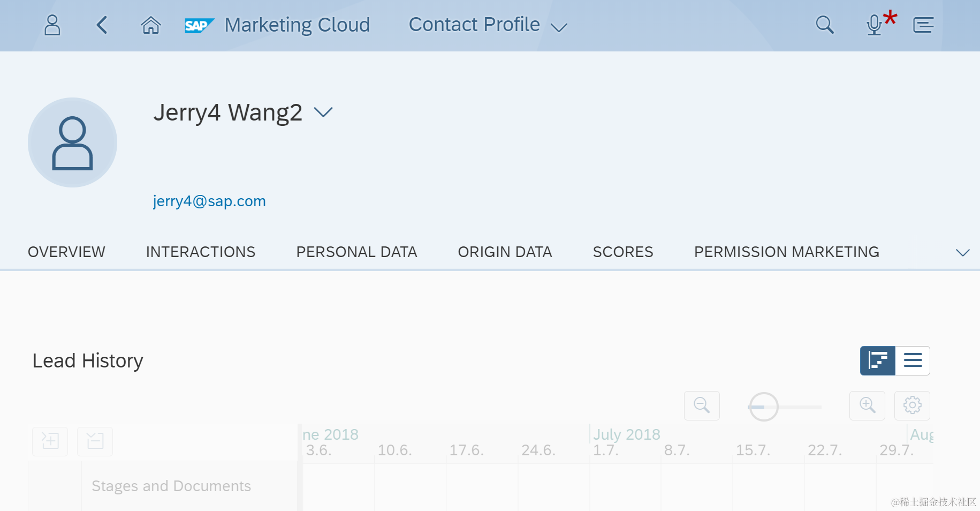Collapse all rows in Stages table
Image resolution: width=980 pixels, height=511 pixels.
tap(95, 441)
